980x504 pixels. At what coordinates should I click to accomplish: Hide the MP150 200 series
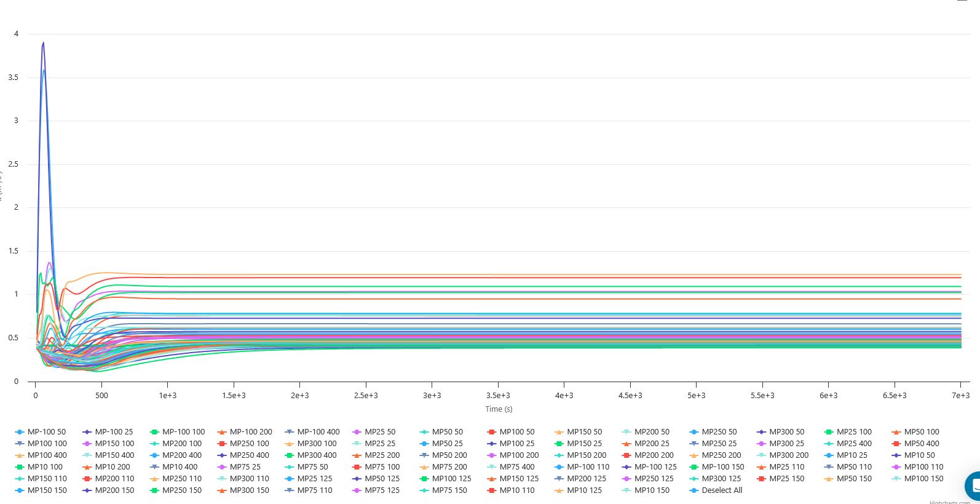pyautogui.click(x=586, y=455)
